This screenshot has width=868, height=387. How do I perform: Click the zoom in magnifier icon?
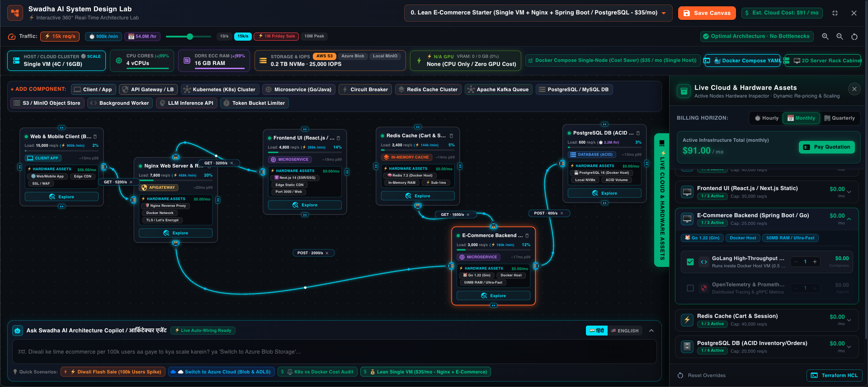825,37
